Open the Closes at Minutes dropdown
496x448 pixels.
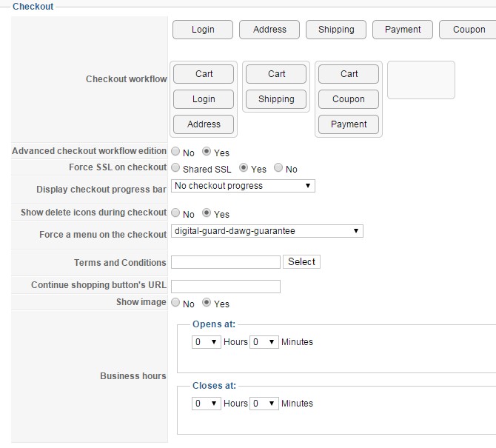(264, 404)
